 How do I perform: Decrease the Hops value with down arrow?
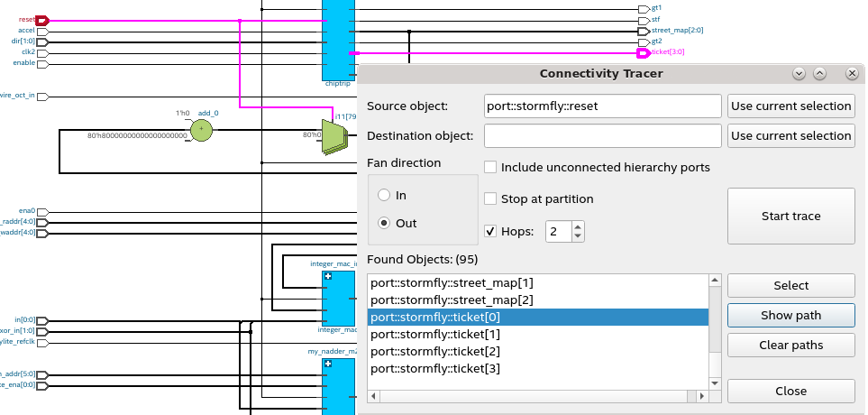tap(578, 236)
